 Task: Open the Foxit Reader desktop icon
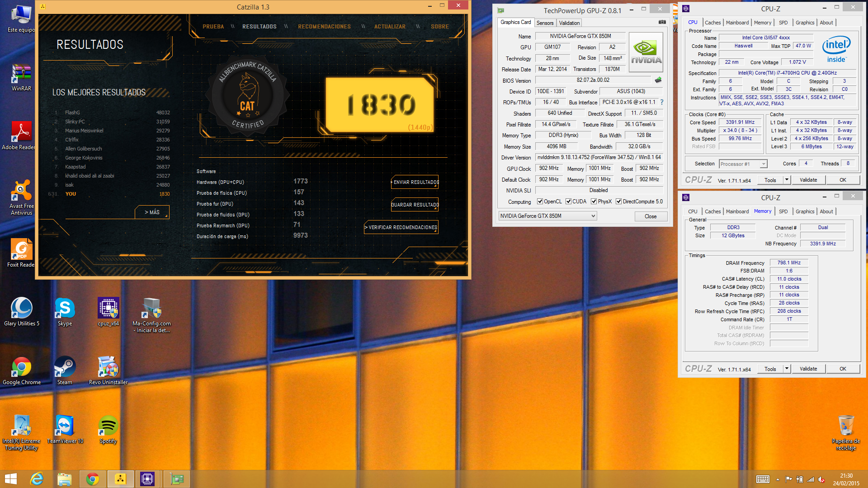pos(21,253)
